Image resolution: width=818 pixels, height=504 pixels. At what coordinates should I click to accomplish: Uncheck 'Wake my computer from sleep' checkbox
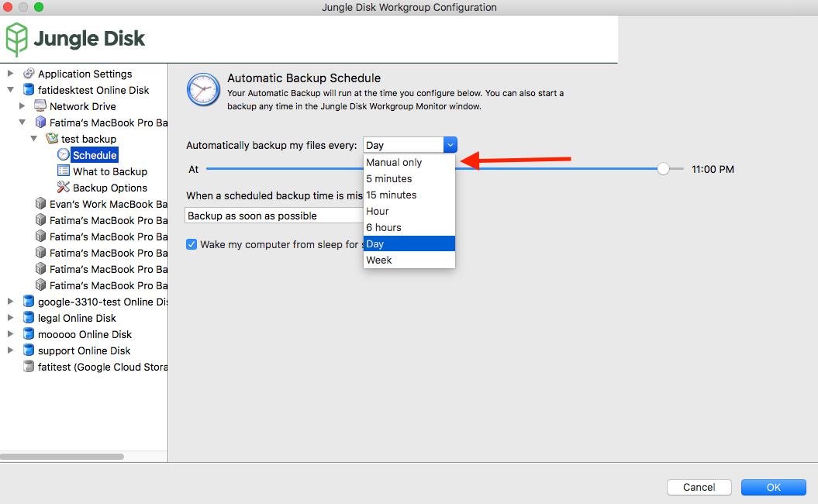(x=192, y=244)
